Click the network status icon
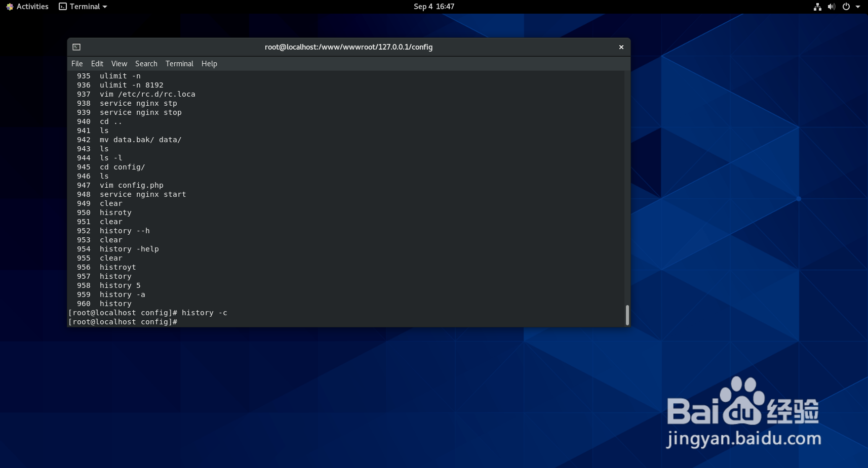Viewport: 868px width, 468px height. (x=817, y=7)
